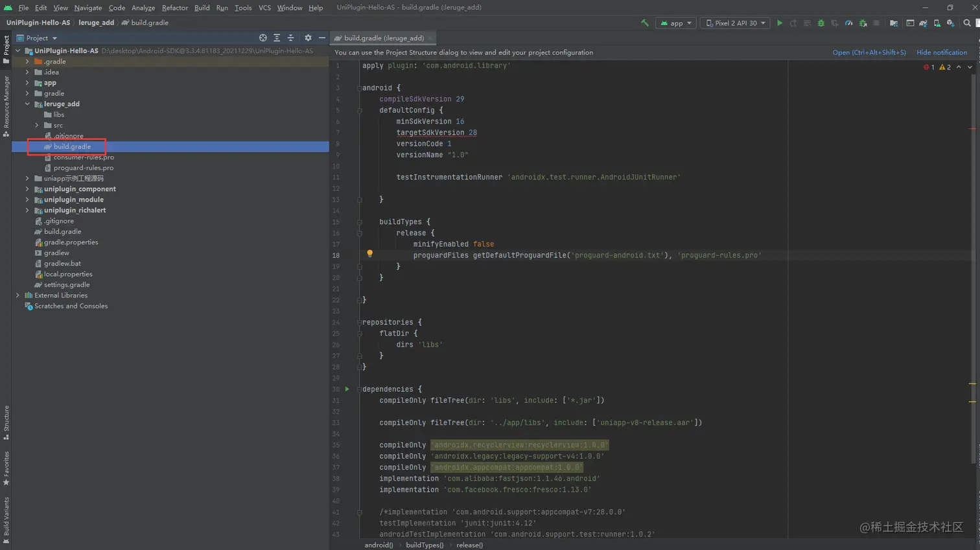
Task: Open settings.gradle in the project tree
Action: click(x=67, y=285)
